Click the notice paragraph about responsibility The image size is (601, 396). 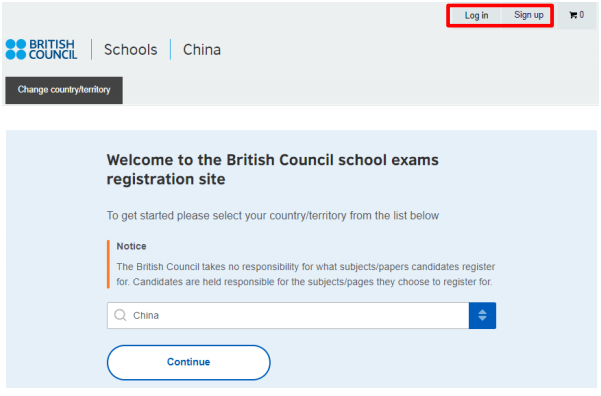click(305, 274)
